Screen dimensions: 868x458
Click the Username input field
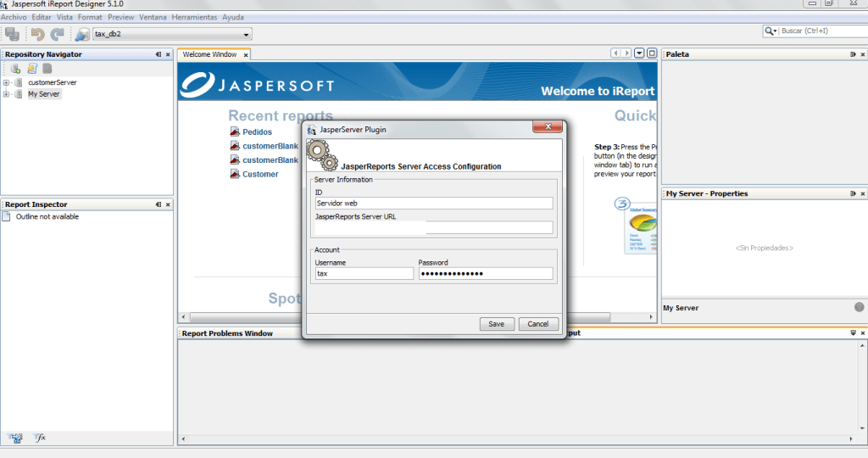pos(364,274)
